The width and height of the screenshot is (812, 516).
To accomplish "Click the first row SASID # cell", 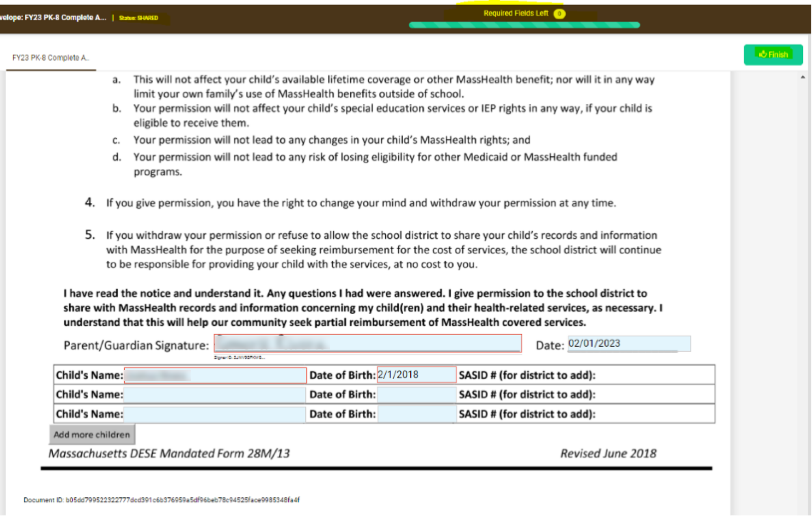I will (x=654, y=375).
